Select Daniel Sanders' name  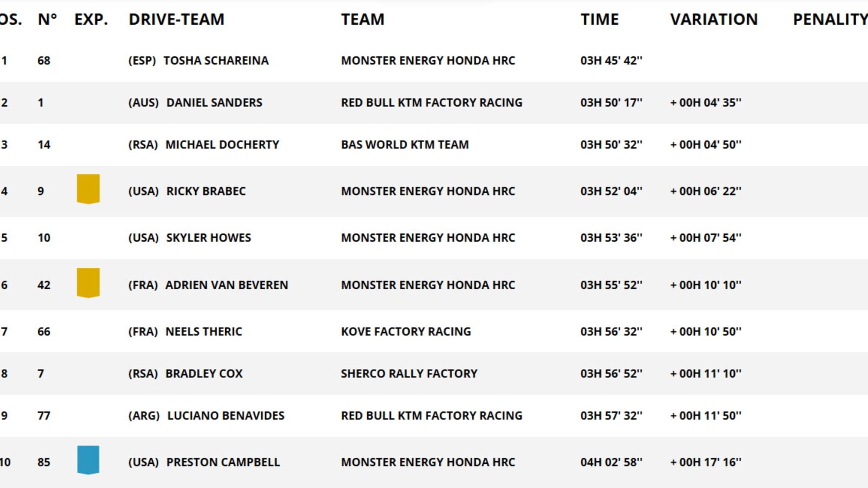[x=214, y=103]
